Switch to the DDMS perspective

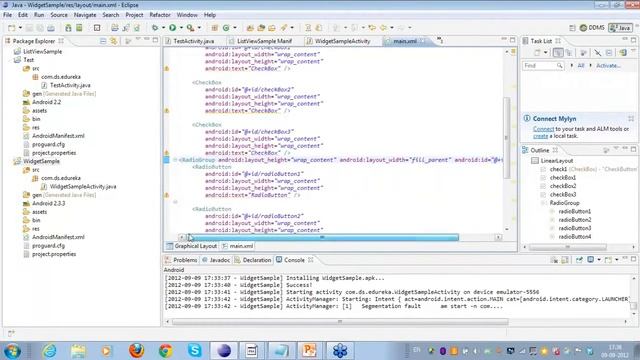[592, 28]
